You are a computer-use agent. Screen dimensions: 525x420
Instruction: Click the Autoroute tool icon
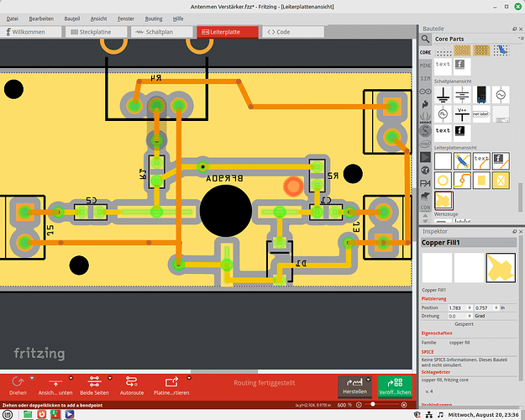tap(132, 381)
